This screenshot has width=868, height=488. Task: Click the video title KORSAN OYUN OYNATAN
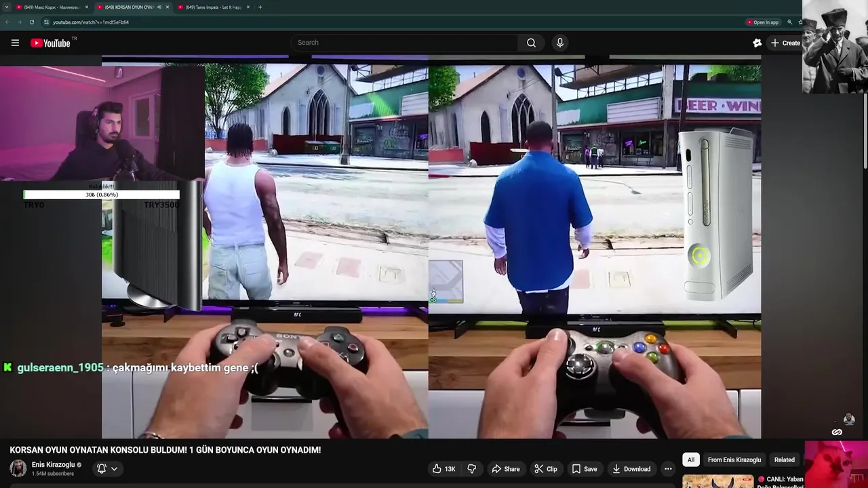coord(165,450)
